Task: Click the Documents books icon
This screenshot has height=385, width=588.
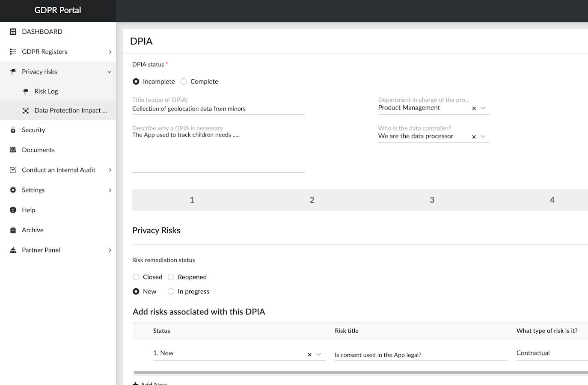Action: (x=13, y=150)
